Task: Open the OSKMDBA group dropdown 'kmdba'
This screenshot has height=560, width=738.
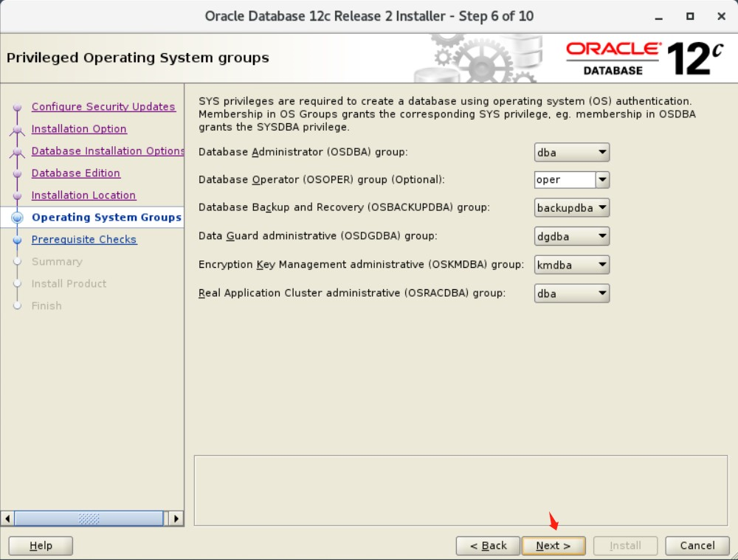Action: pyautogui.click(x=572, y=265)
